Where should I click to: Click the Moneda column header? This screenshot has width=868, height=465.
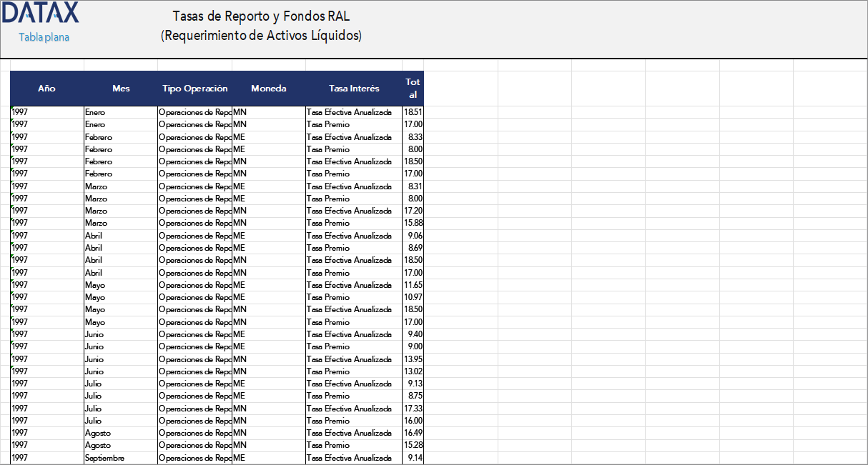(x=268, y=89)
